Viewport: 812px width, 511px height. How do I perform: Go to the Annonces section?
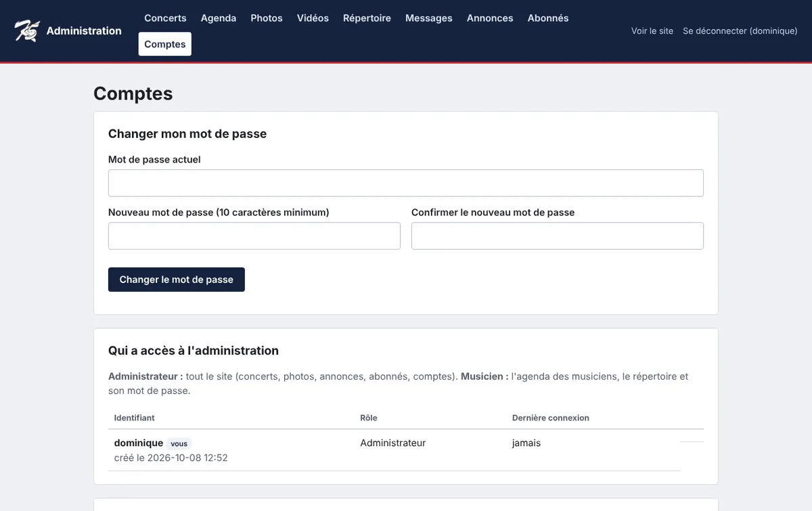tap(490, 18)
